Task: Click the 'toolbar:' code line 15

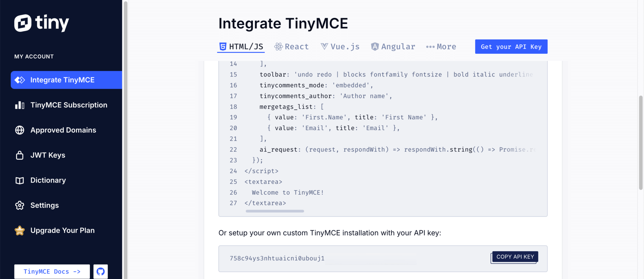Action: [396, 75]
